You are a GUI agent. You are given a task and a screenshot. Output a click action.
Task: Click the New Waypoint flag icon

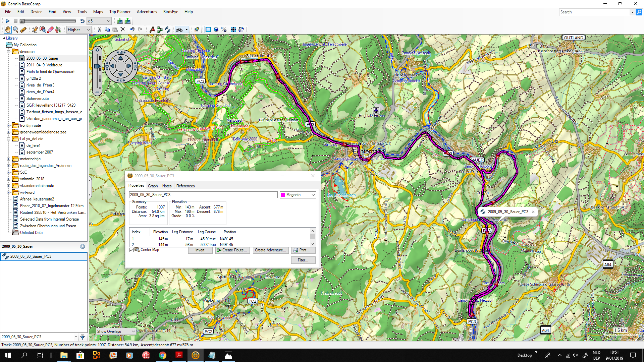tap(152, 29)
